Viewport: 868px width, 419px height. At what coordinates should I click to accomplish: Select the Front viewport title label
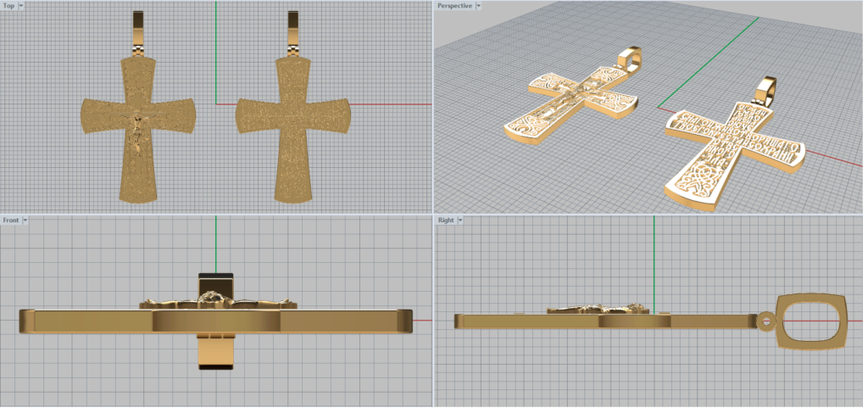pyautogui.click(x=11, y=221)
